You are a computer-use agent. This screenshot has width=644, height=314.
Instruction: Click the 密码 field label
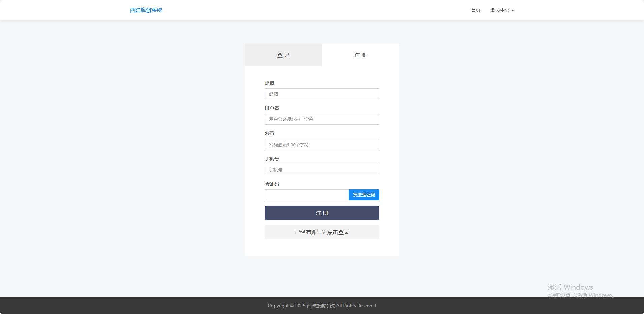[269, 133]
